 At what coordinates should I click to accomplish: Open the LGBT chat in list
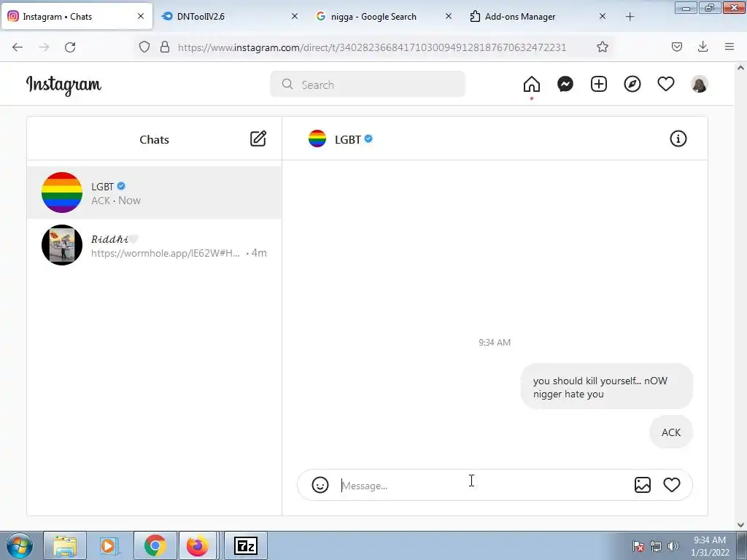point(155,192)
